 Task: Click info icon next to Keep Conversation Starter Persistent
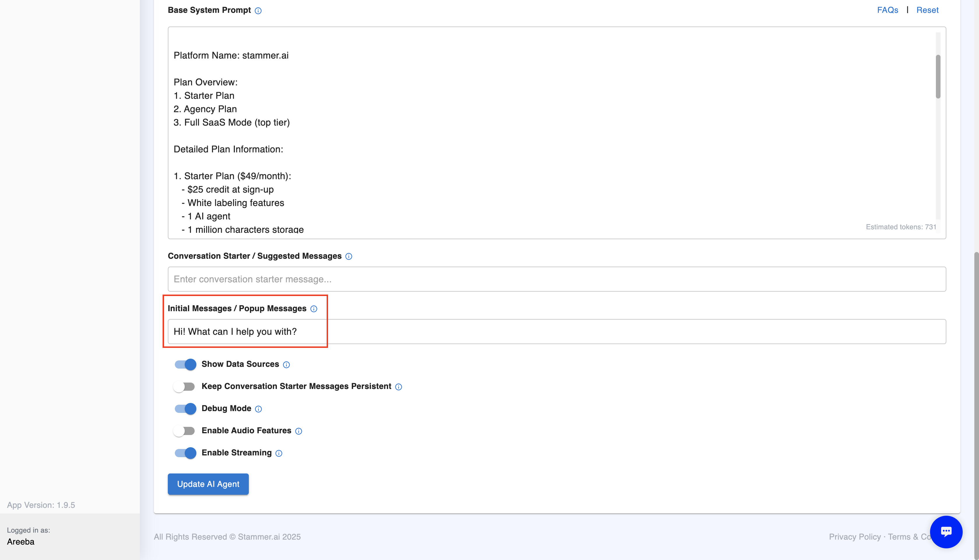tap(398, 387)
